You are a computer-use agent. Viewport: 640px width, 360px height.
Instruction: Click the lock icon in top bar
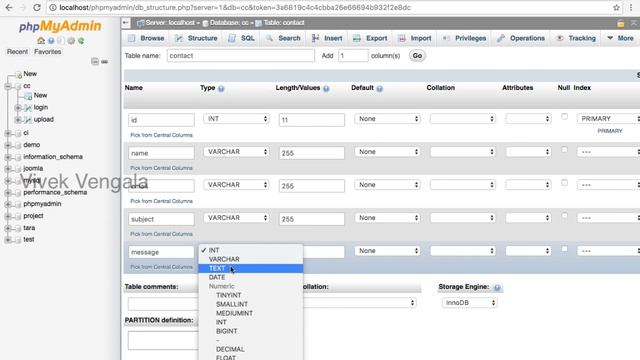620,23
